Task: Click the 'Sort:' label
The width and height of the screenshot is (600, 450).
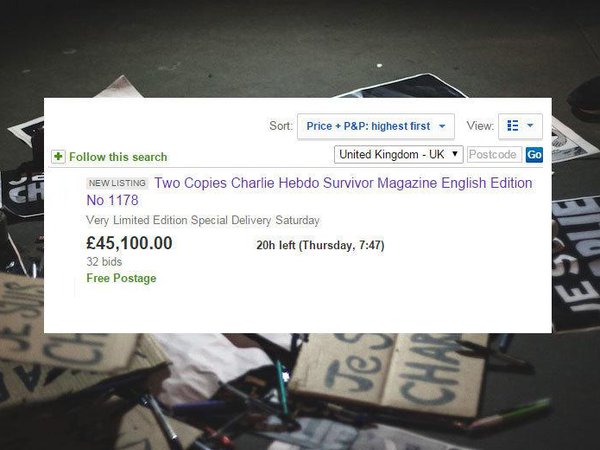Action: [280, 126]
